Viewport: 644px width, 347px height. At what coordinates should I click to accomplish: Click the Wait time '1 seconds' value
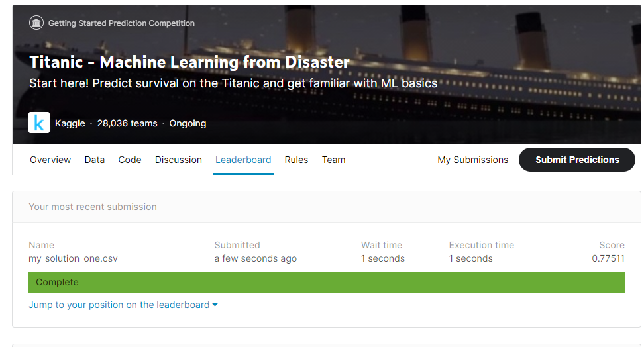(383, 258)
